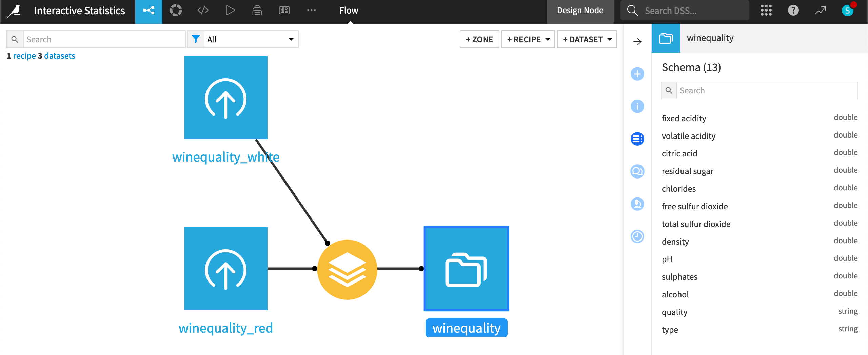Open the ellipsis more menu in top bar
868x355 pixels.
point(312,10)
